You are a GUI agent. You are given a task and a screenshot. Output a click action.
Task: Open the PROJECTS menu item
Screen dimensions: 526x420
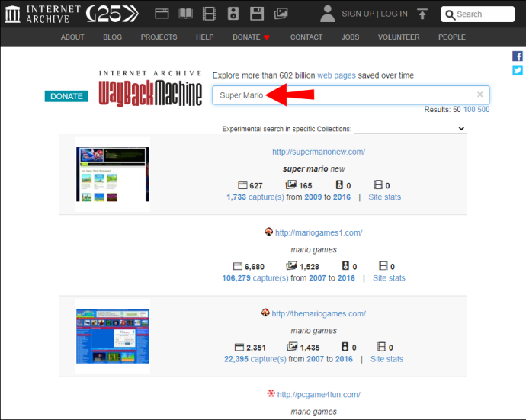tap(159, 37)
